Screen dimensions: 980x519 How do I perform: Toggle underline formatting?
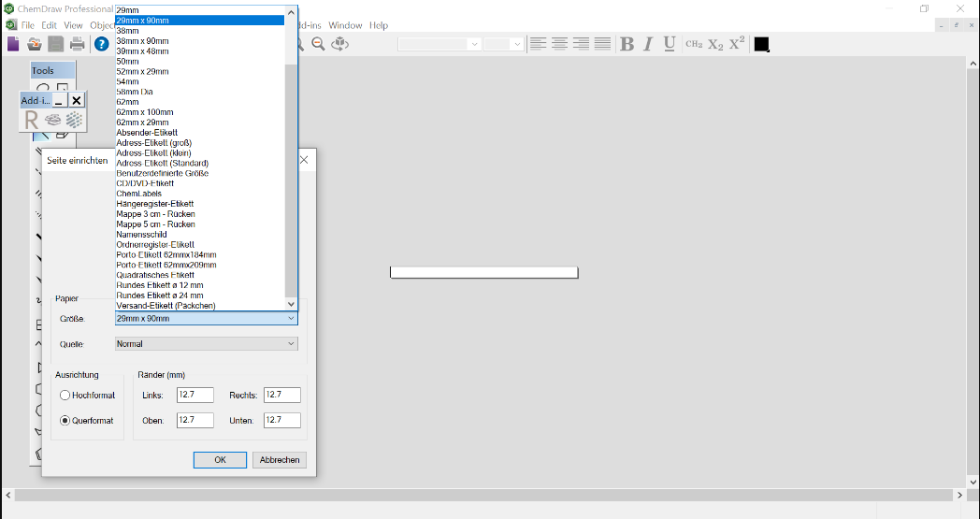(670, 44)
